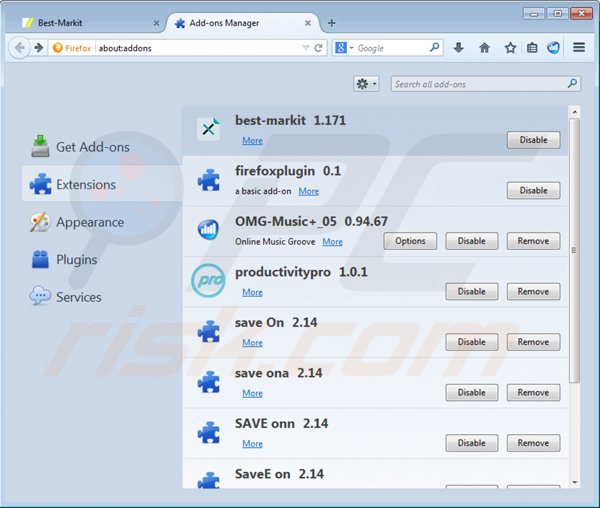The image size is (600, 508).
Task: Disable the firefoxplugin extension
Action: coord(533,190)
